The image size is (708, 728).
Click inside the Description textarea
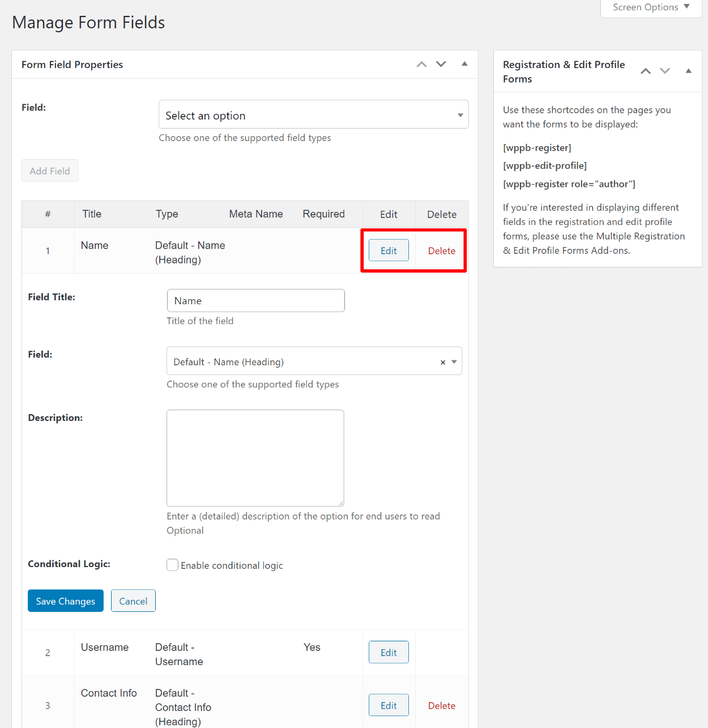[255, 458]
